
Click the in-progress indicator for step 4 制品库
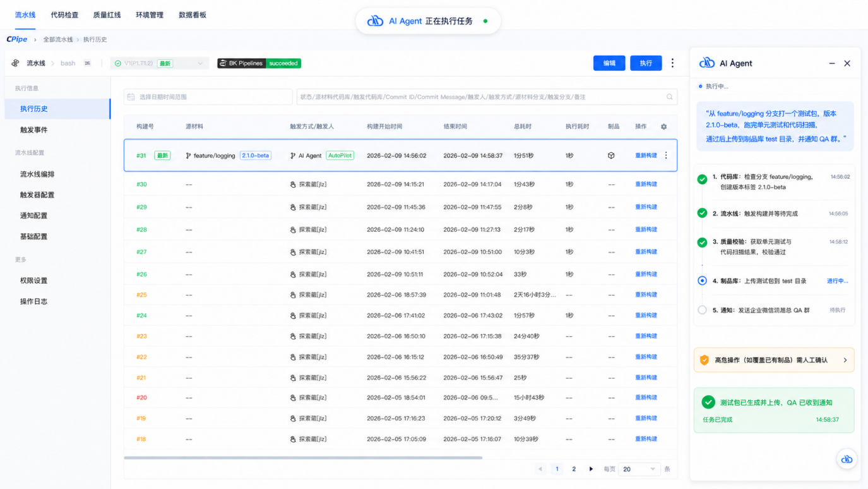tap(702, 281)
